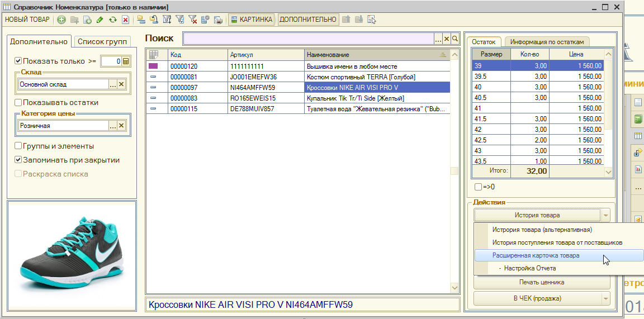Click the list settings gear icon
The image size is (644, 319).
(205, 20)
